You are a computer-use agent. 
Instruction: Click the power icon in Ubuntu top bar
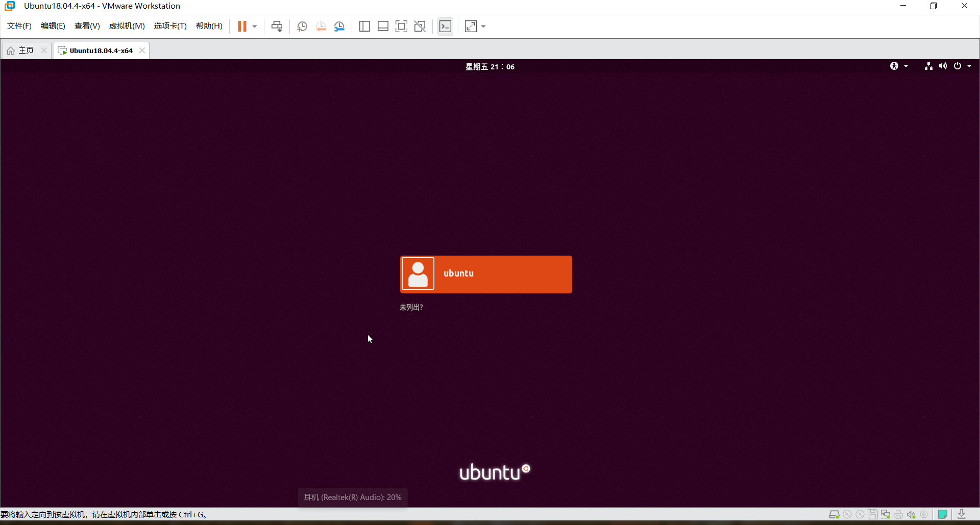(x=958, y=66)
